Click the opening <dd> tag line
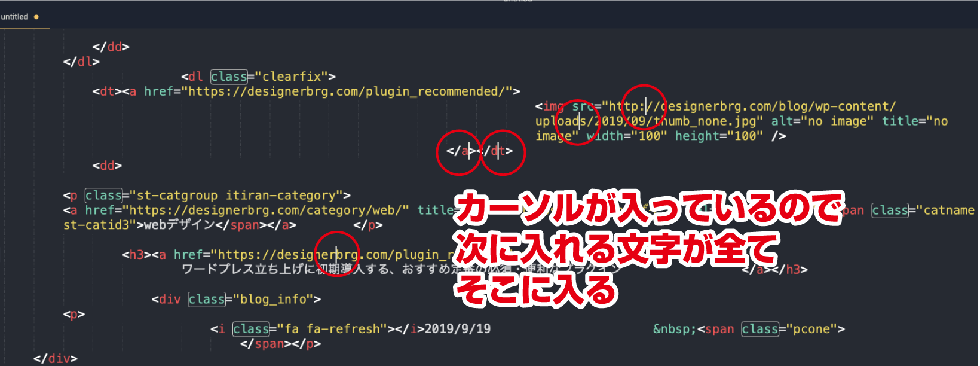The height and width of the screenshot is (366, 980). 107,166
